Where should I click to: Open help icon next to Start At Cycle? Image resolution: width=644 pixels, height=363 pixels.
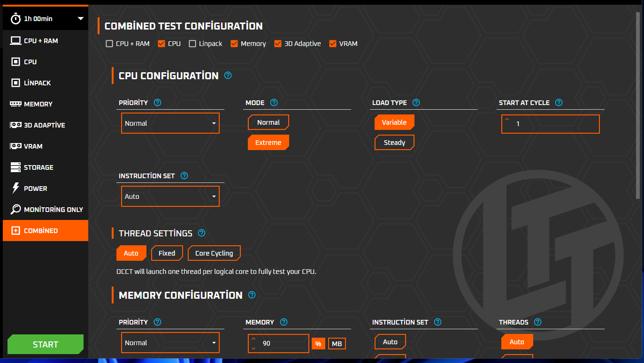click(559, 102)
